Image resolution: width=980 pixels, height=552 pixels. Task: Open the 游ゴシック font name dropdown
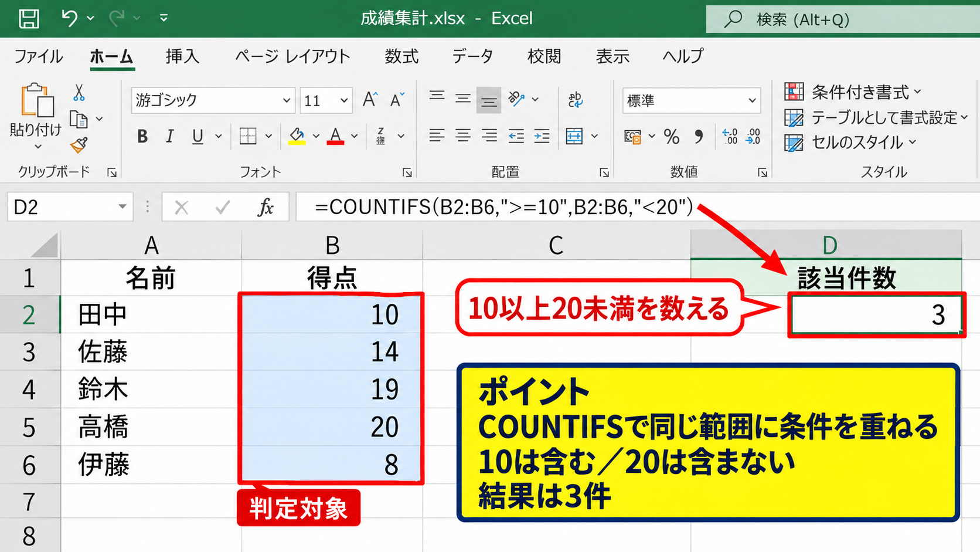pyautogui.click(x=287, y=100)
